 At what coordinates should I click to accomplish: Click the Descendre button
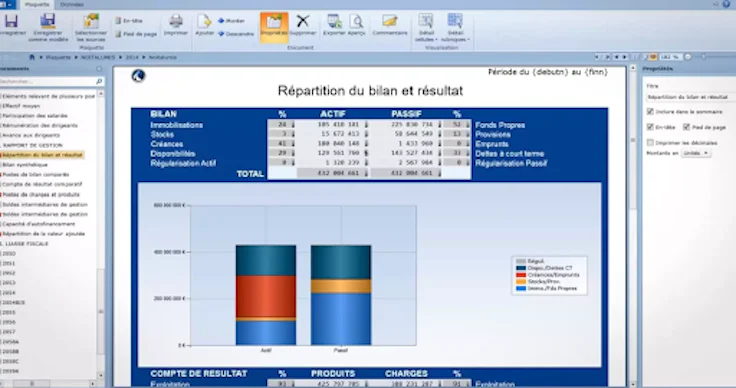coord(236,34)
